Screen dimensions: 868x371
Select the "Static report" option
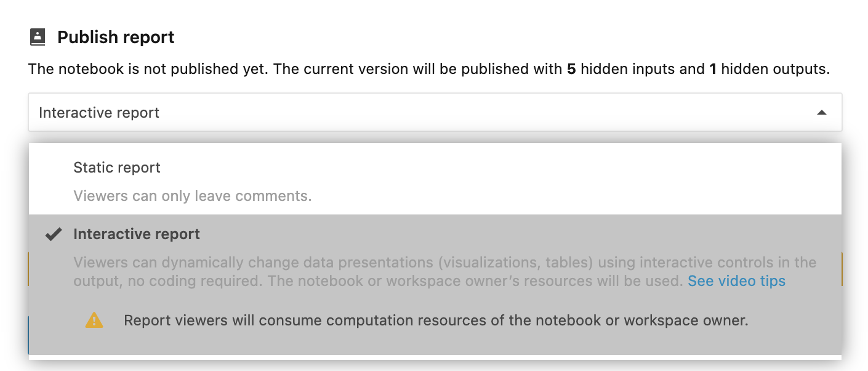117,168
